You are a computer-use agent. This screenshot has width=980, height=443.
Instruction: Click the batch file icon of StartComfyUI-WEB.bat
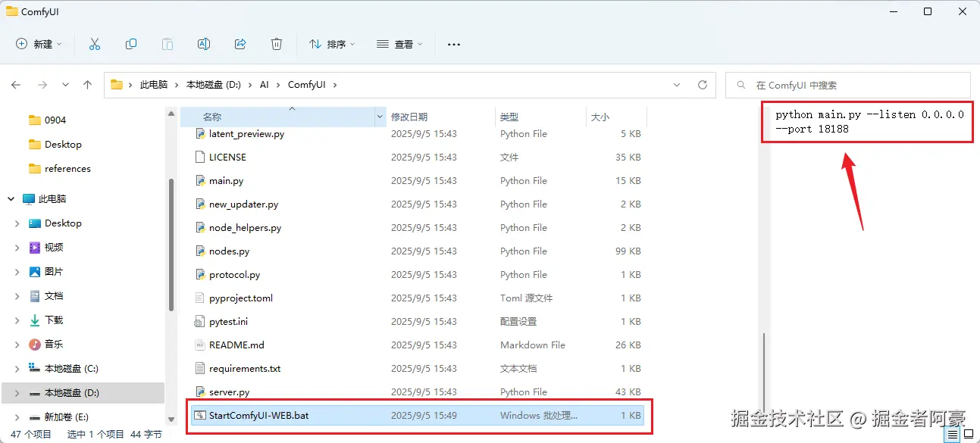[x=200, y=415]
